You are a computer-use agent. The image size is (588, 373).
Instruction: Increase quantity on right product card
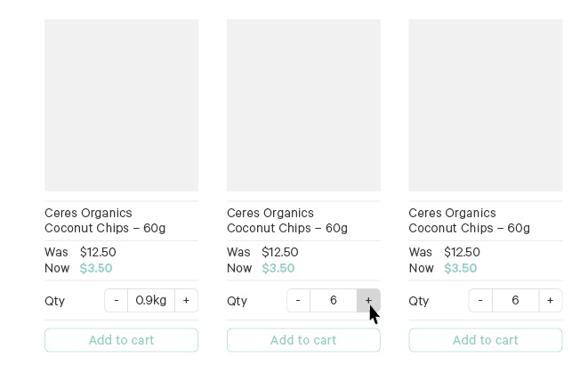[x=551, y=301]
